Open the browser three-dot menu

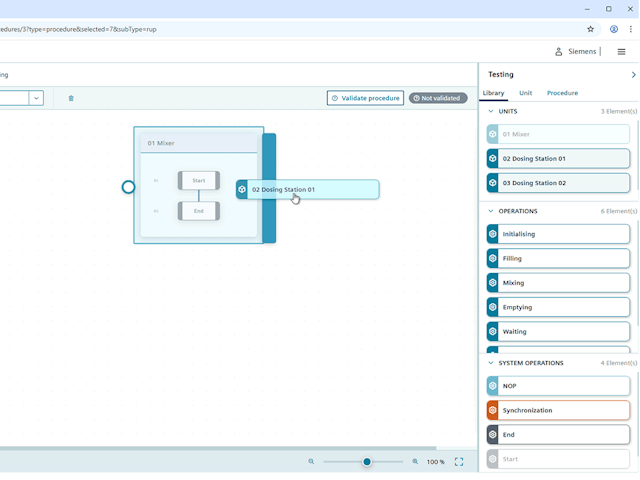pos(631,29)
